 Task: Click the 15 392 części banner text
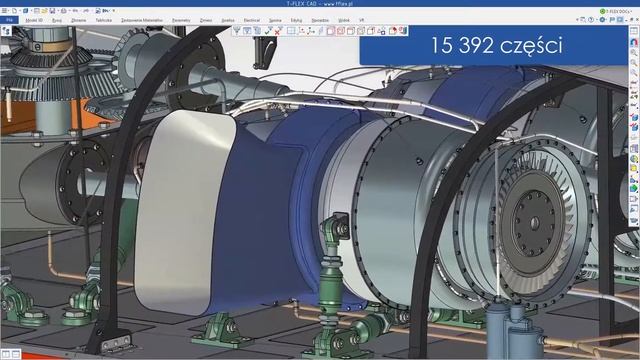pyautogui.click(x=497, y=45)
